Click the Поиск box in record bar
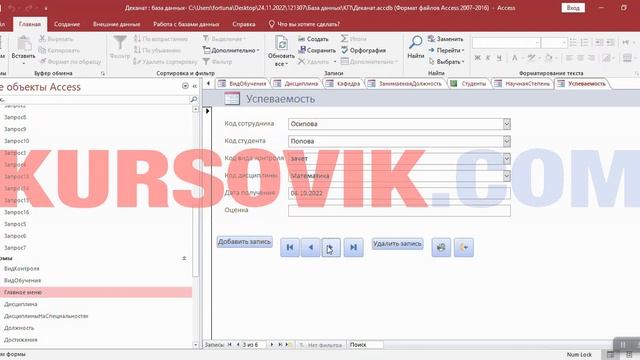The height and width of the screenshot is (360, 640). click(365, 345)
